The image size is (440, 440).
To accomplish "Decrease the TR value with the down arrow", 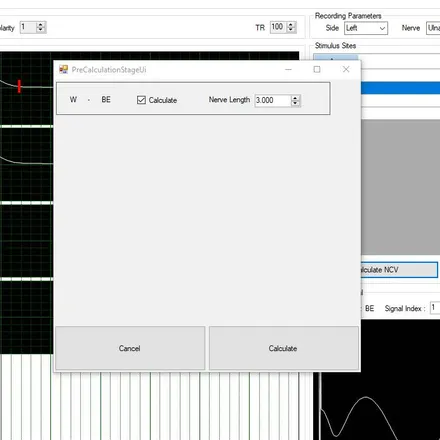I will click(291, 30).
